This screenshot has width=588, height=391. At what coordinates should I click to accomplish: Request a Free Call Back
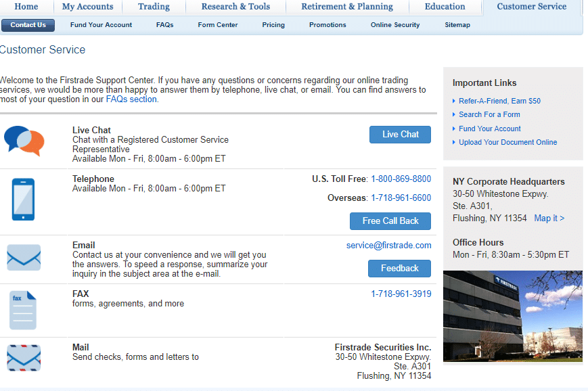[390, 221]
